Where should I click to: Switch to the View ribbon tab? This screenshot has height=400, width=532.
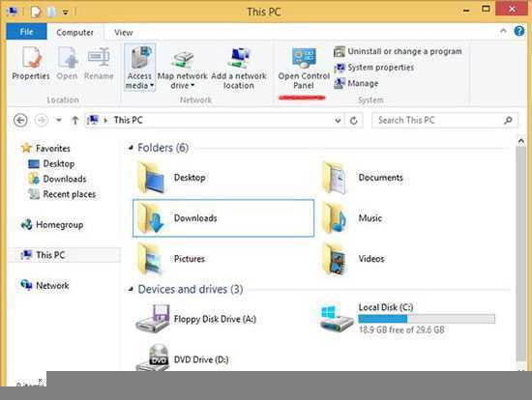123,33
